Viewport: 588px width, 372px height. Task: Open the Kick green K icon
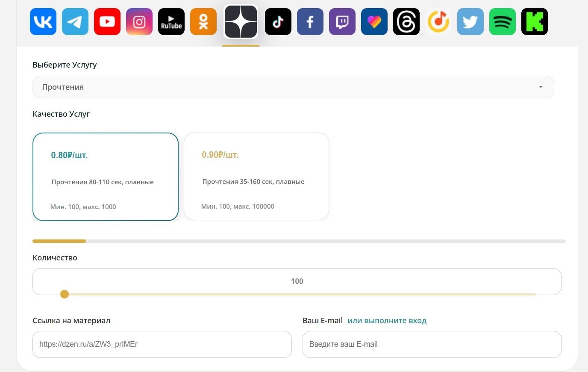point(535,21)
